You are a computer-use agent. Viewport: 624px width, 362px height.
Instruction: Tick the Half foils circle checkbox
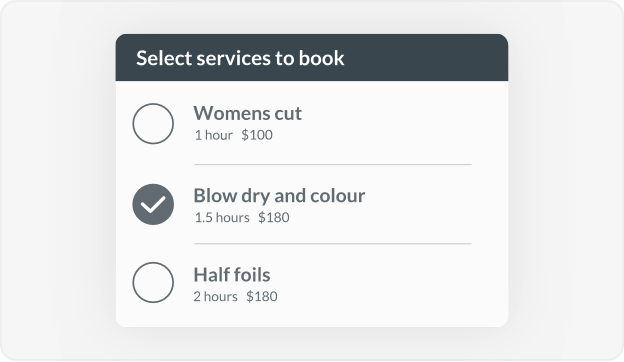point(153,282)
